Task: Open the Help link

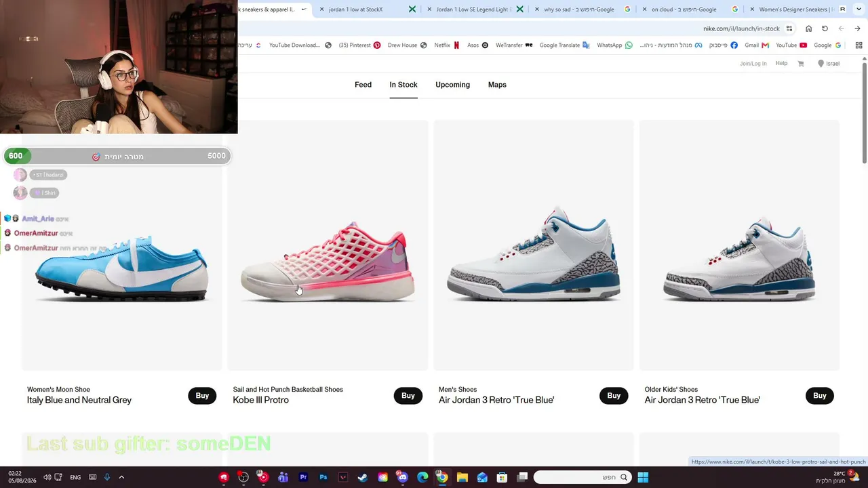Action: [781, 64]
